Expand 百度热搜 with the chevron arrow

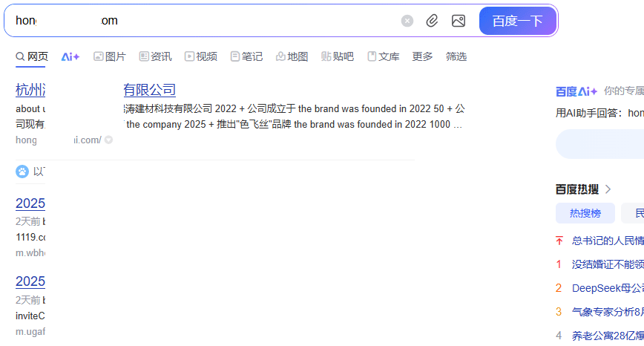point(608,189)
